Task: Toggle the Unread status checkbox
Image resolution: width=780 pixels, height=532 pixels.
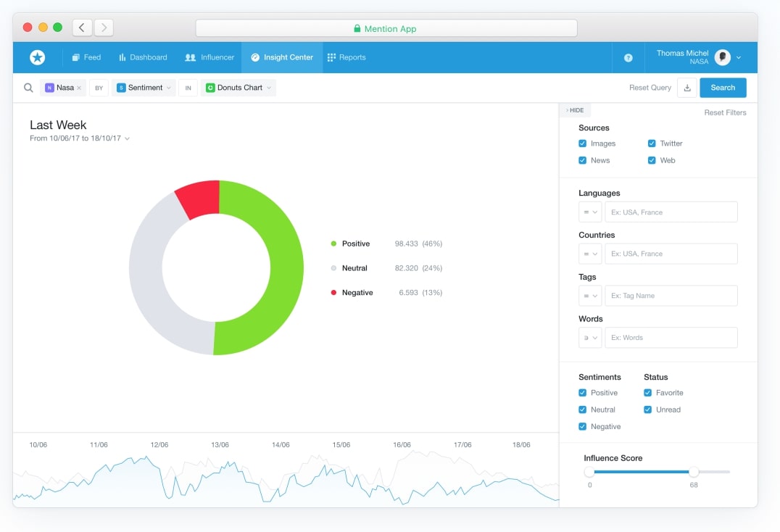Action: coord(647,410)
